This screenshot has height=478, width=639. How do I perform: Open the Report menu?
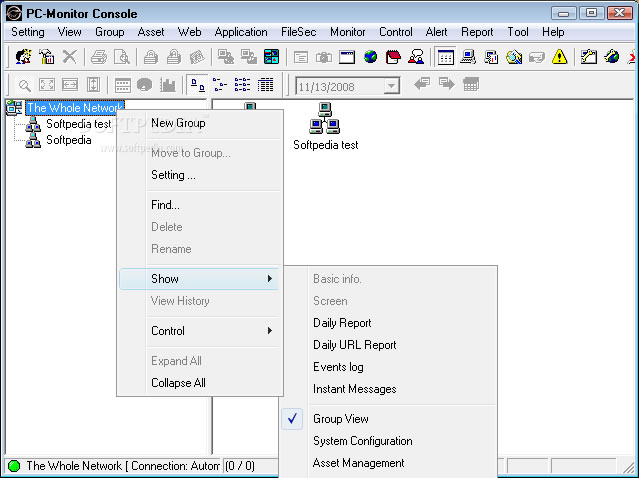pyautogui.click(x=477, y=32)
